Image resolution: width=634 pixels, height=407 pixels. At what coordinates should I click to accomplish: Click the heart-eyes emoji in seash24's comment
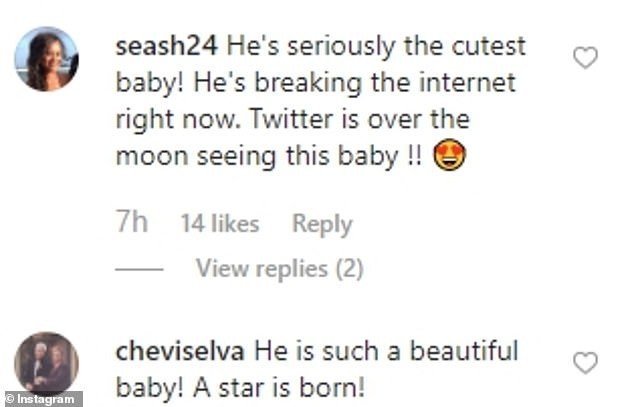[450, 158]
